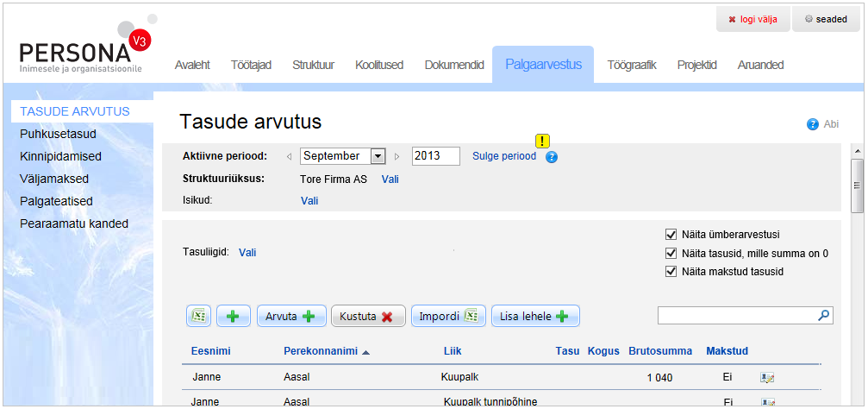Advance to next month using right arrow

pos(397,157)
